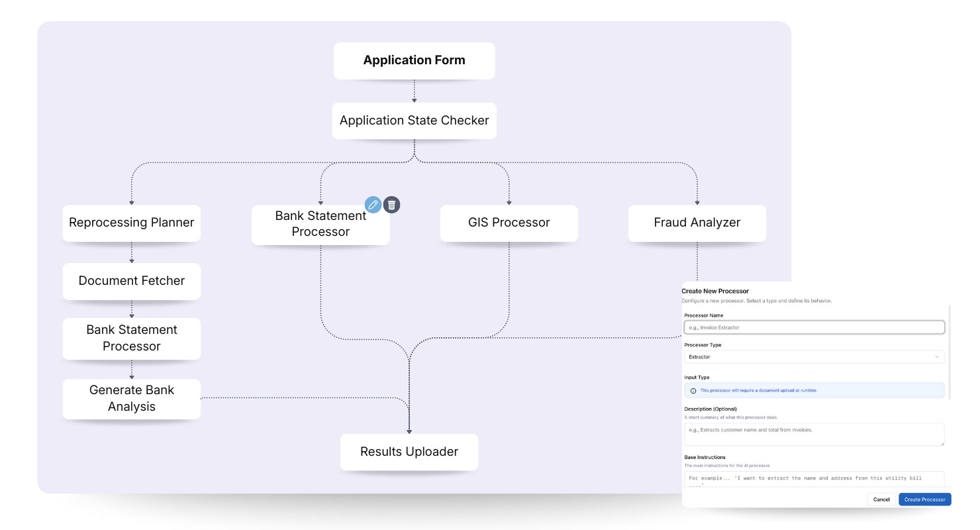
Task: Click the trash delete icon on Bank Statement Processor
Action: click(x=392, y=205)
